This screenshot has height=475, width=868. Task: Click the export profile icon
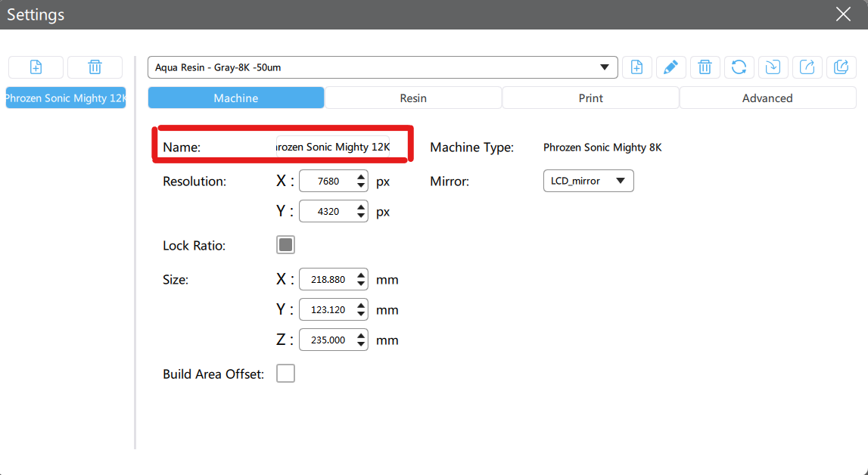coord(807,67)
